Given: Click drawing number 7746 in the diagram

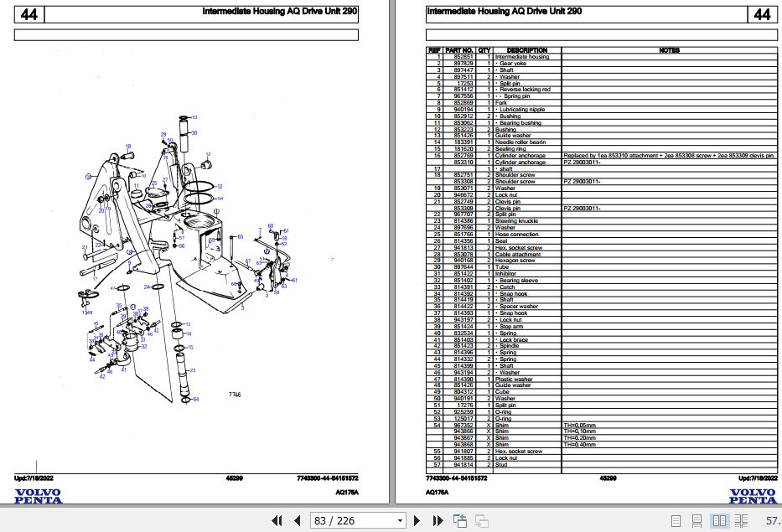Looking at the screenshot, I should coord(235,395).
